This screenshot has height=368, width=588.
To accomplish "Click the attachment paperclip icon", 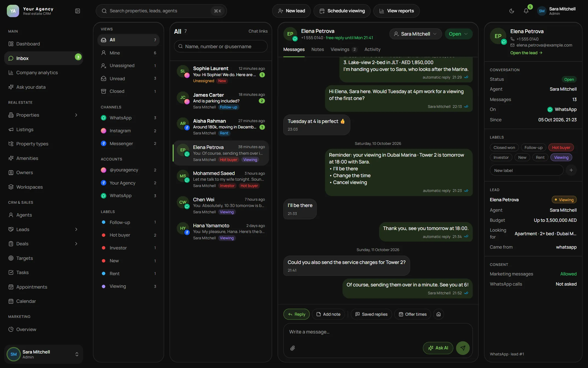I will pos(293,348).
